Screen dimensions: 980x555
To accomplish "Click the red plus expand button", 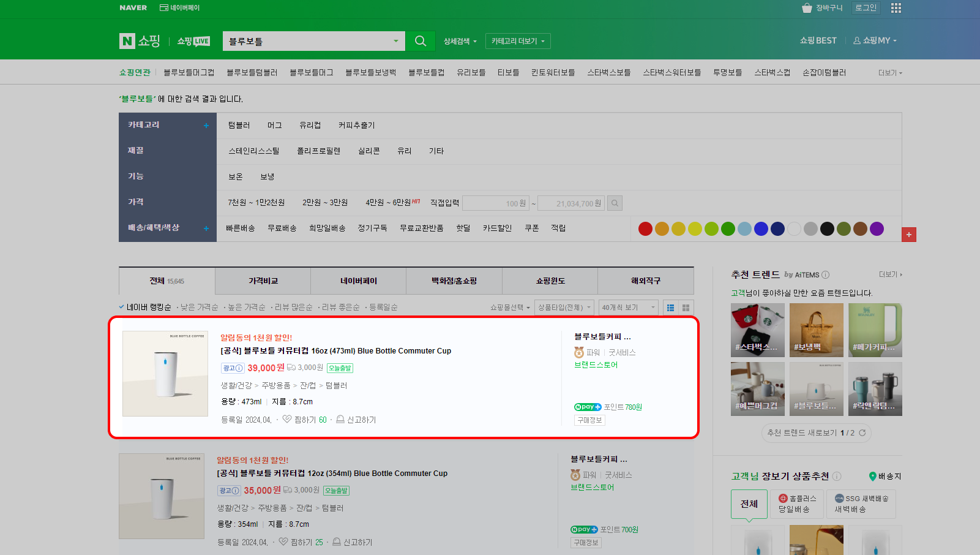I will [909, 235].
